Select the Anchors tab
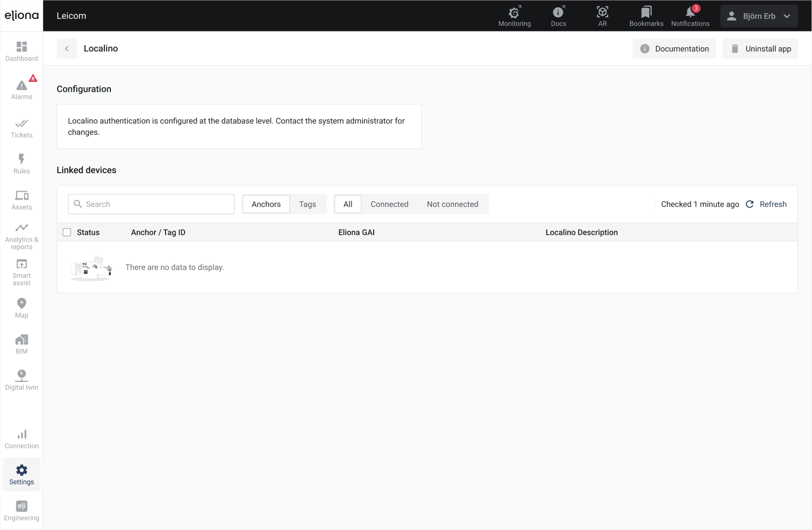This screenshot has width=812, height=530. [x=266, y=204]
